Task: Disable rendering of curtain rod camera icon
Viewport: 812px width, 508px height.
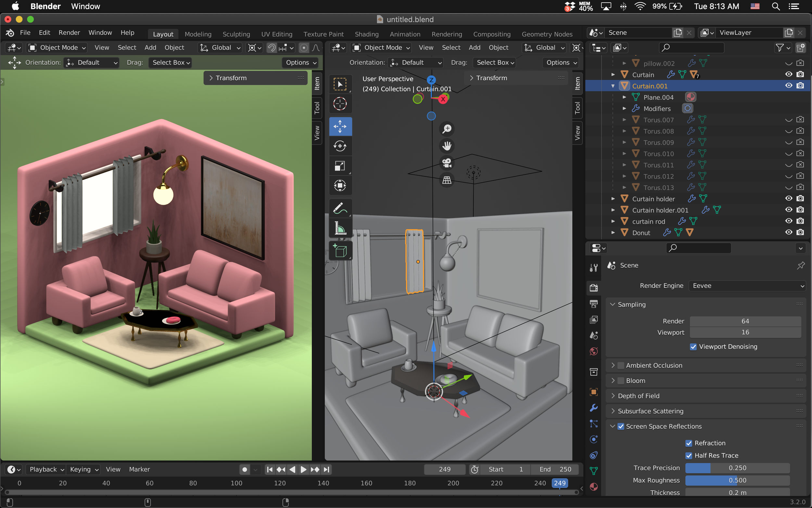Action: 800,221
